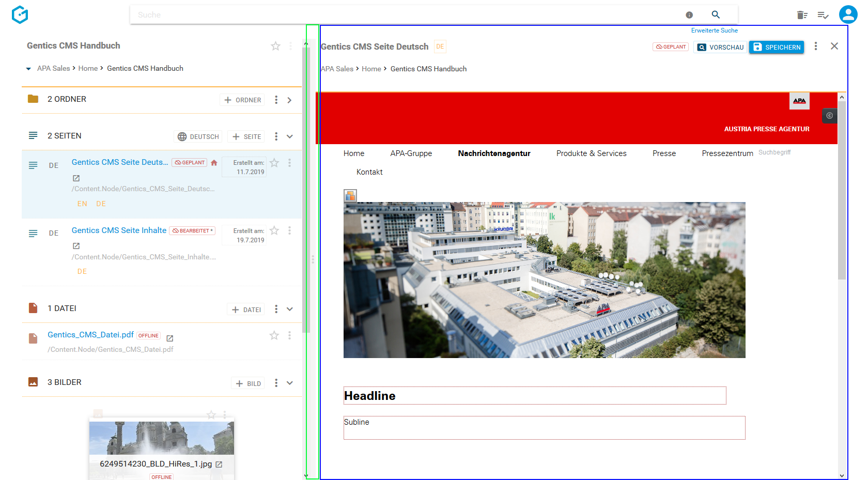
Task: Add a new folder with ORDNER button
Action: point(243,100)
